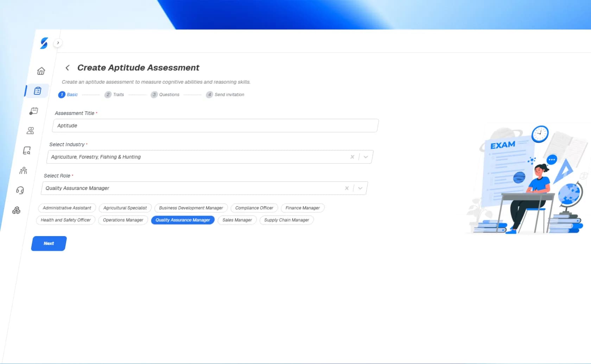The image size is (591, 364).
Task: Open the Schedule calendar icon in the sidebar
Action: tap(34, 111)
